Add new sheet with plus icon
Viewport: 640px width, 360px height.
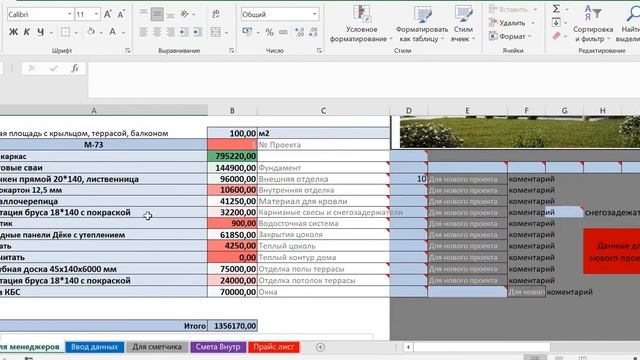click(320, 347)
